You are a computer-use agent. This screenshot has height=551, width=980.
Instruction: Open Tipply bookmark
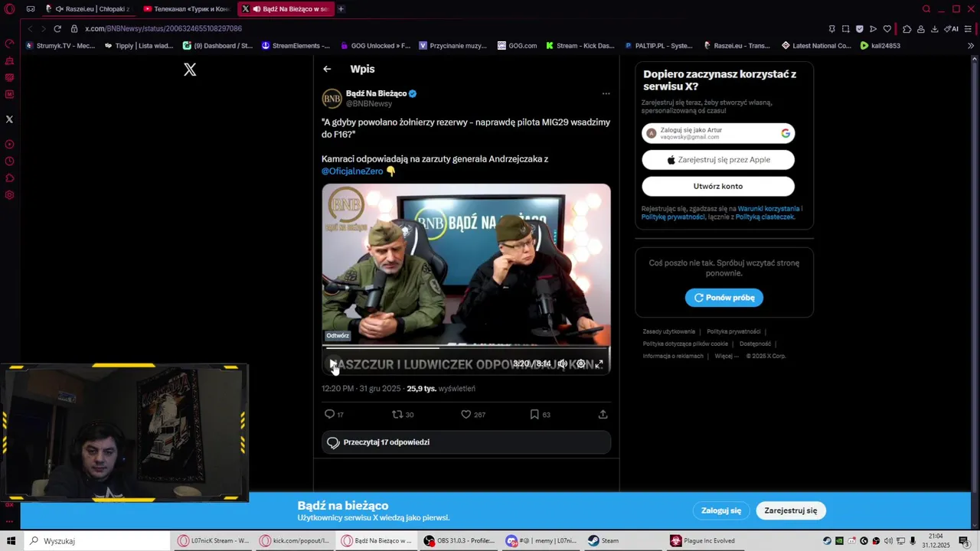coord(138,46)
